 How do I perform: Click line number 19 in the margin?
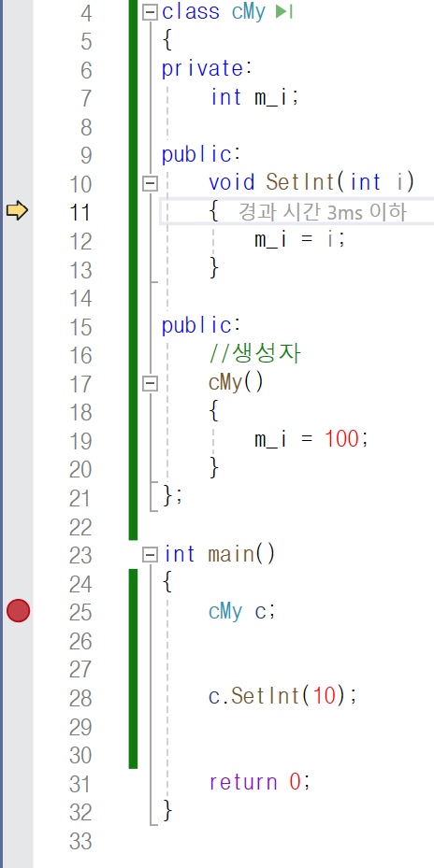tap(80, 441)
